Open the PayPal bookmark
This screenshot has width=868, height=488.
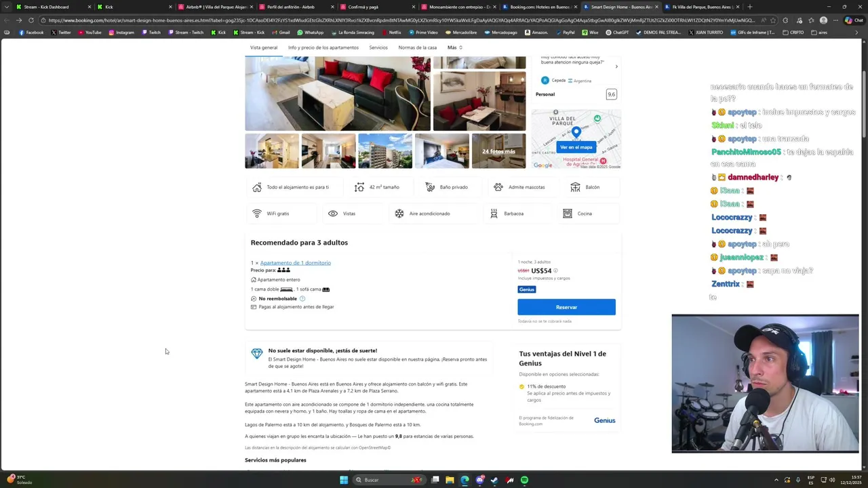[564, 33]
